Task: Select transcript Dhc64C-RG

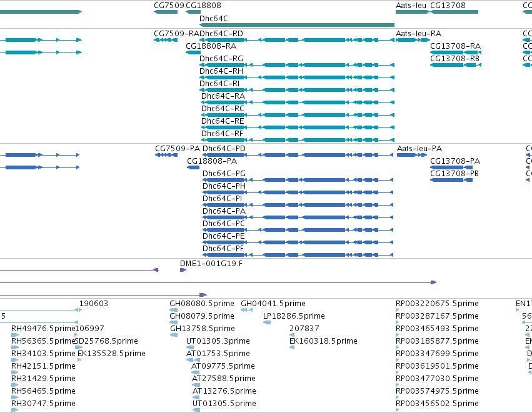Action: 221,59
